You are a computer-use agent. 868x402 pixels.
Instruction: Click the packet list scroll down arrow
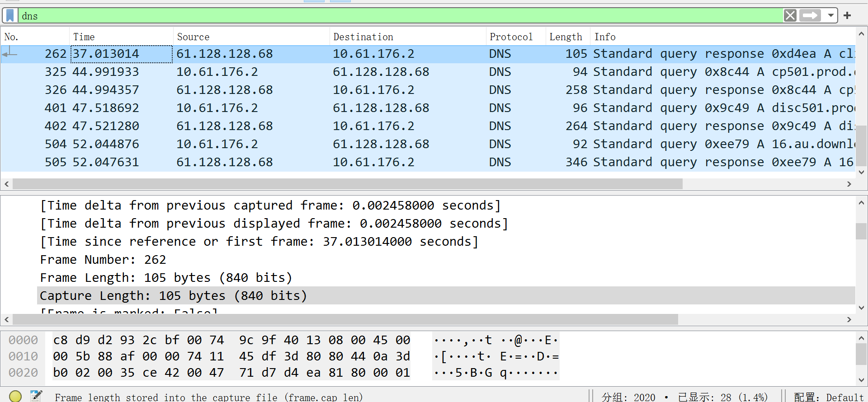coord(861,172)
